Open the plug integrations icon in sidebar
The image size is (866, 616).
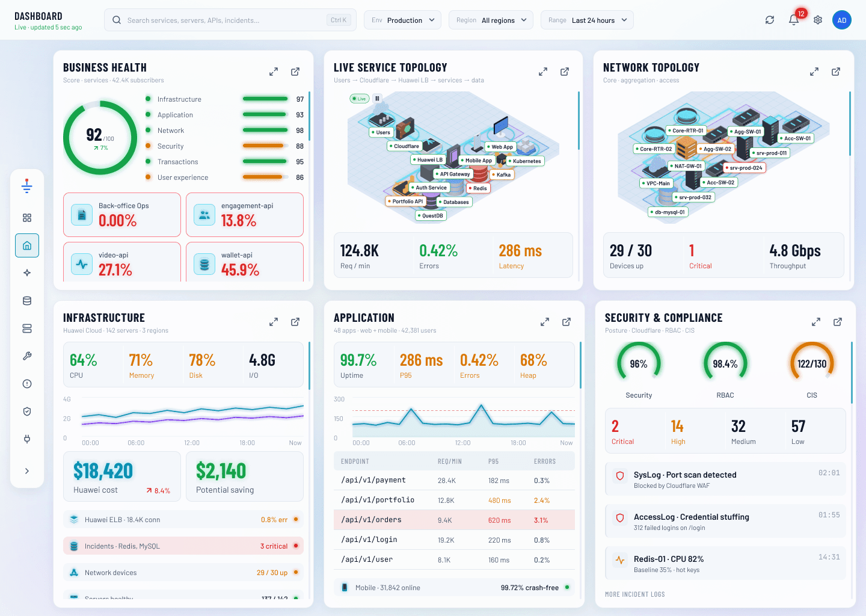(27, 439)
